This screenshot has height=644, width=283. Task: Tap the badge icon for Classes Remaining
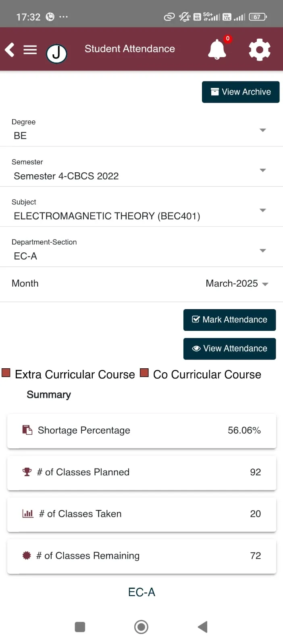coord(27,555)
